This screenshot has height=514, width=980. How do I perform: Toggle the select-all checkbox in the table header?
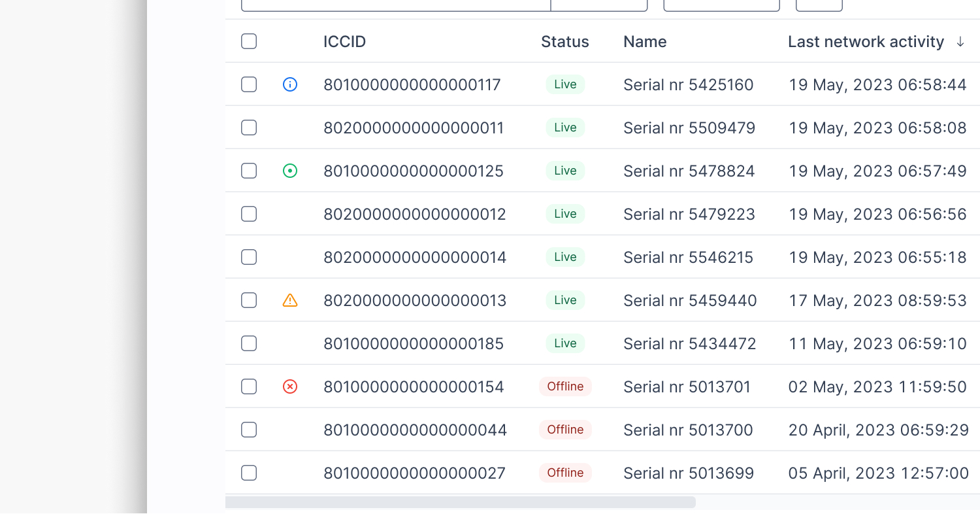point(248,41)
